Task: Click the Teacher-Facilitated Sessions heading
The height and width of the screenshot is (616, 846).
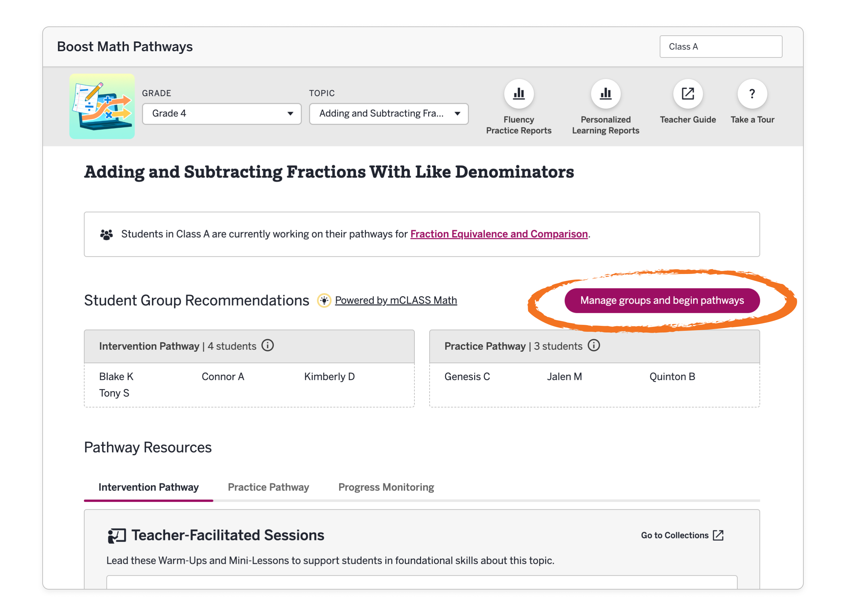Action: click(228, 535)
